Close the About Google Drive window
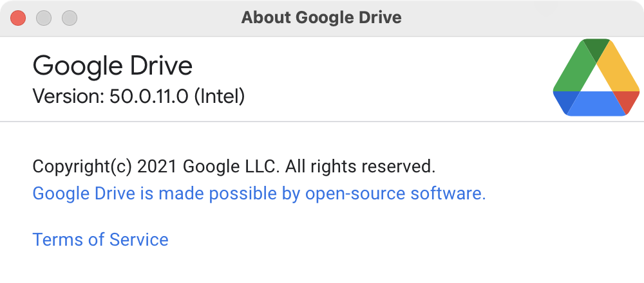 click(x=18, y=18)
